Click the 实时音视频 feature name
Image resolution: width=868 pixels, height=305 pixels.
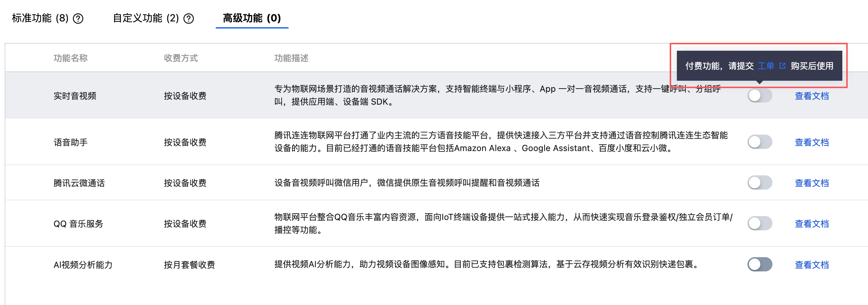click(x=75, y=96)
